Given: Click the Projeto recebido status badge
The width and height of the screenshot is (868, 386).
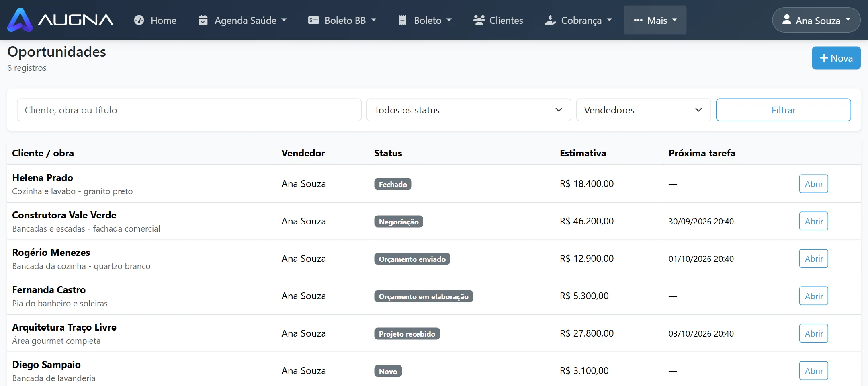Looking at the screenshot, I should click(407, 334).
